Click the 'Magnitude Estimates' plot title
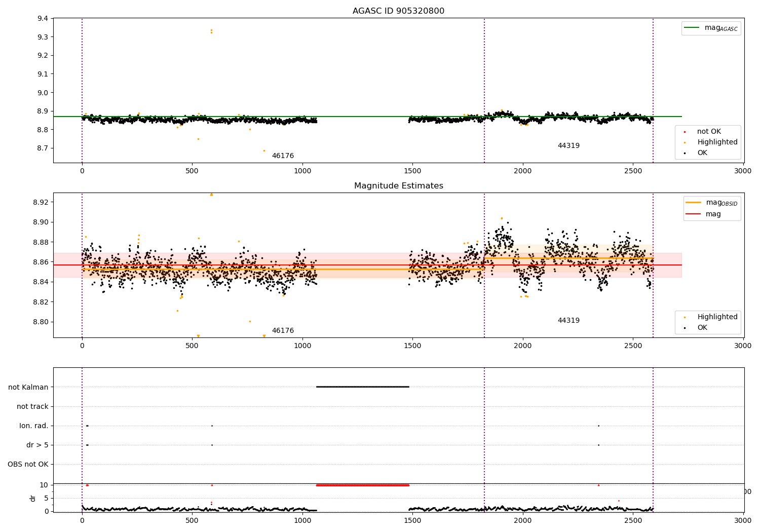The width and height of the screenshot is (760, 532). click(x=398, y=186)
